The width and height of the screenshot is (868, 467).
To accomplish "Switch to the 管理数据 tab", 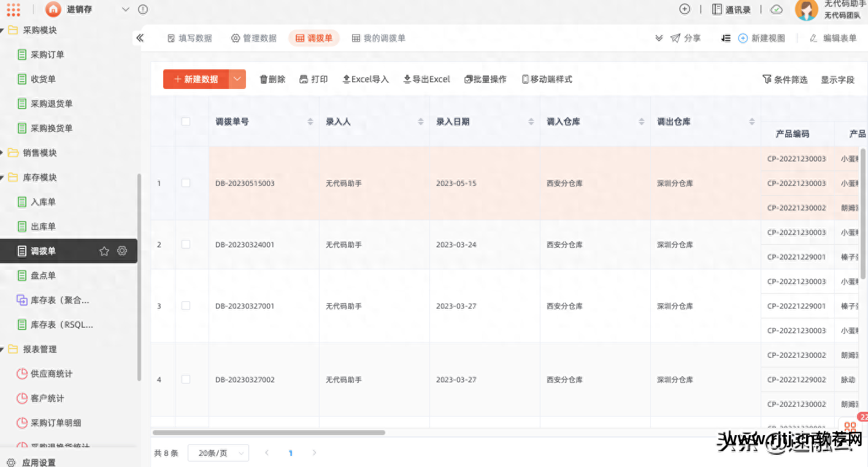I will pos(253,38).
